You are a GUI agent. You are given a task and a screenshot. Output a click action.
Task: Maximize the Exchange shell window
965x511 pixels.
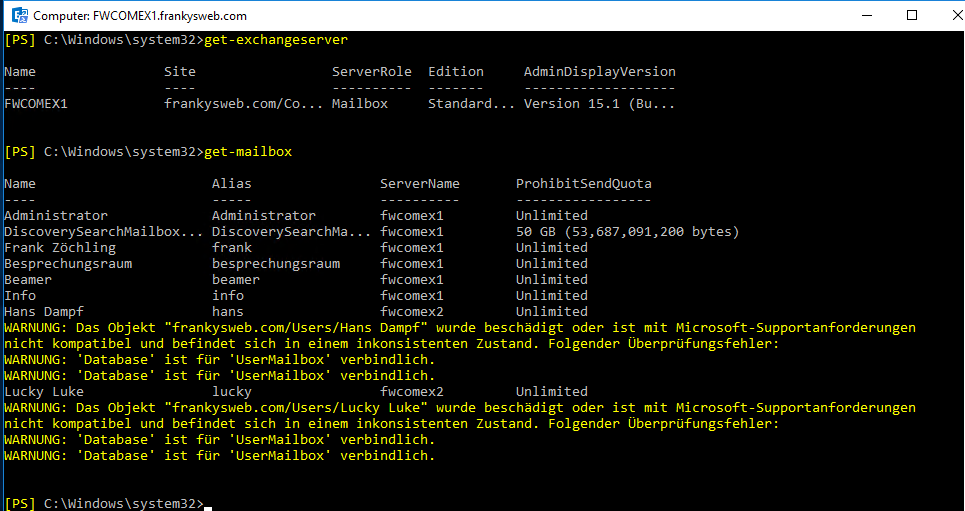click(x=911, y=16)
